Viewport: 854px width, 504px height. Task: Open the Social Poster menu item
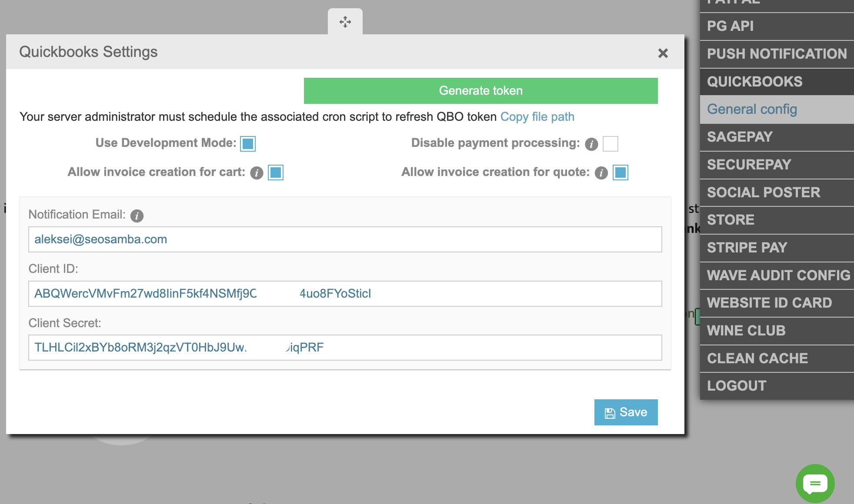(x=777, y=192)
